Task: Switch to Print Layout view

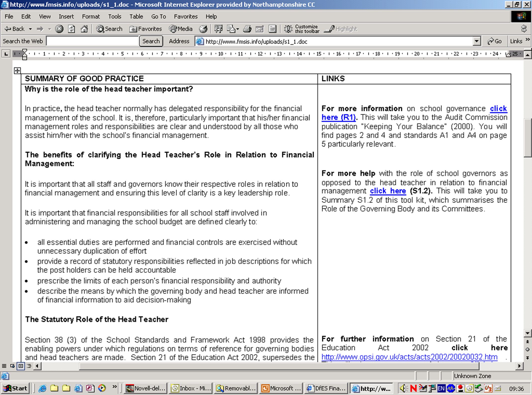Action: click(x=21, y=366)
